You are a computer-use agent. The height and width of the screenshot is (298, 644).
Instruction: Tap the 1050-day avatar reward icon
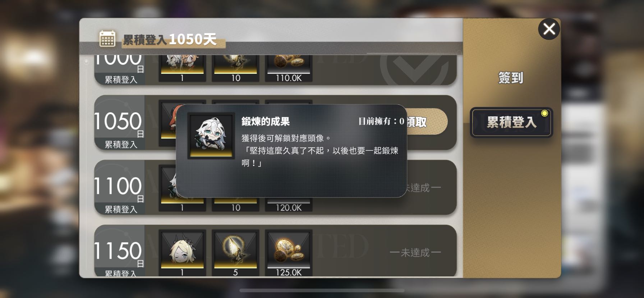[x=167, y=123]
